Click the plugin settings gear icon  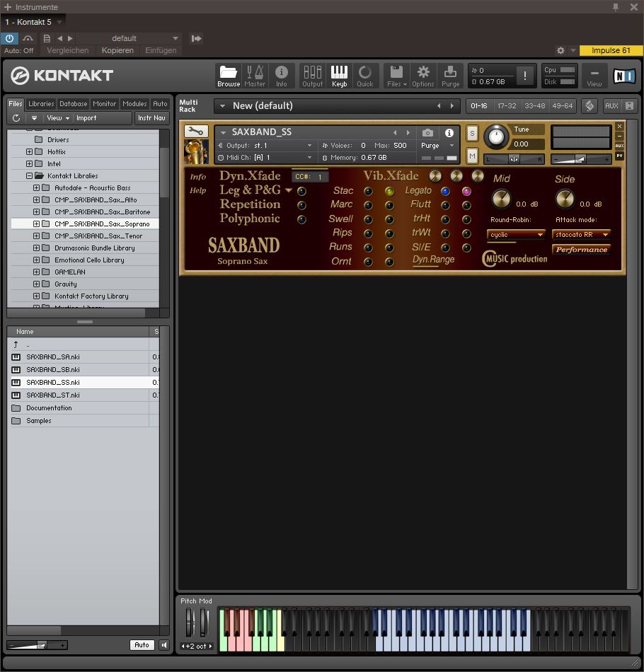pyautogui.click(x=560, y=50)
